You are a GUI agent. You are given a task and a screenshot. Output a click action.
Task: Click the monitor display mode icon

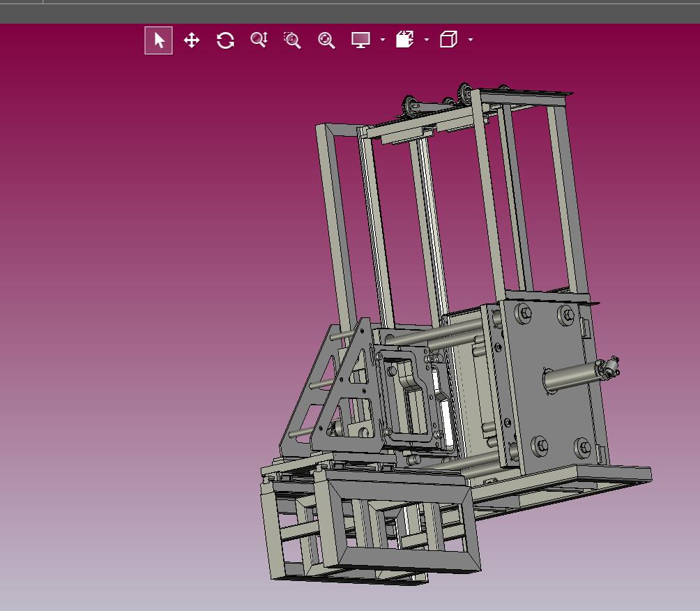360,40
